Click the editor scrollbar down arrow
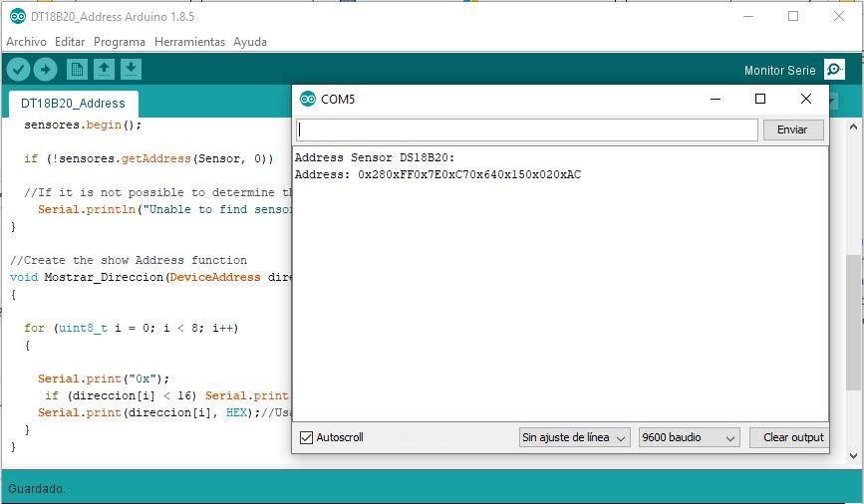This screenshot has height=504, width=864. 853,456
